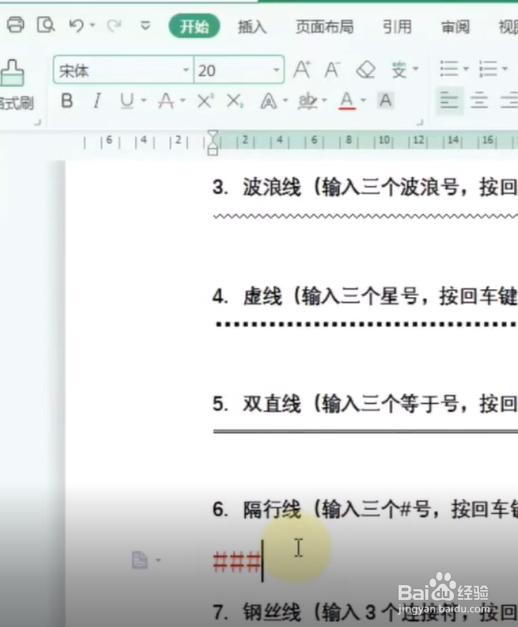The height and width of the screenshot is (627, 518).
Task: Expand the strikethrough dropdown arrow
Action: coord(183,100)
